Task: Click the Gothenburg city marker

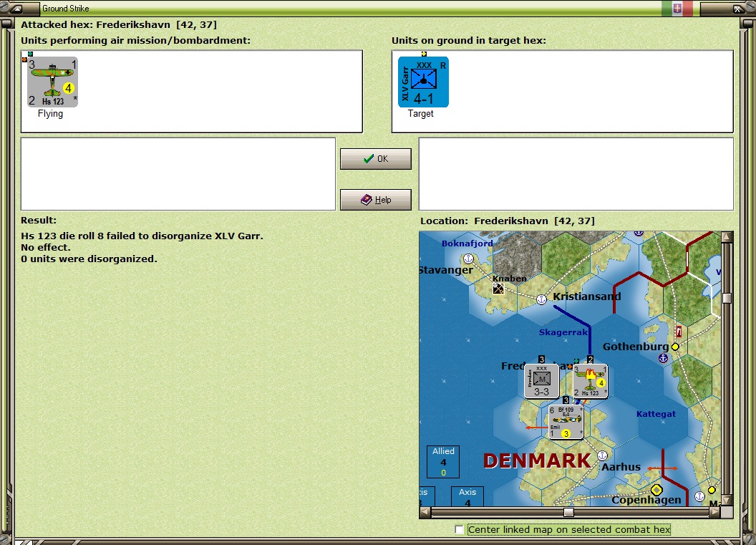Action: tap(675, 347)
